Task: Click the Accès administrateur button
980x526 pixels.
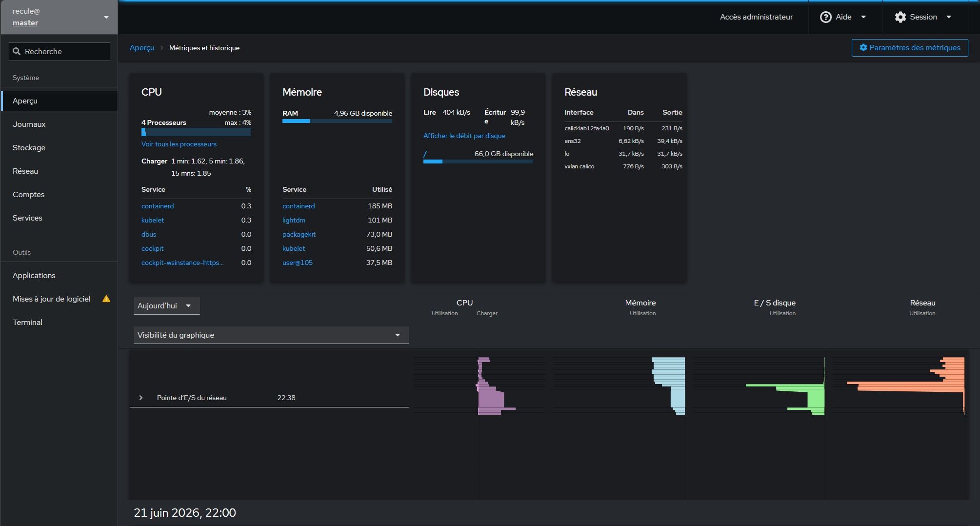Action: (x=756, y=17)
